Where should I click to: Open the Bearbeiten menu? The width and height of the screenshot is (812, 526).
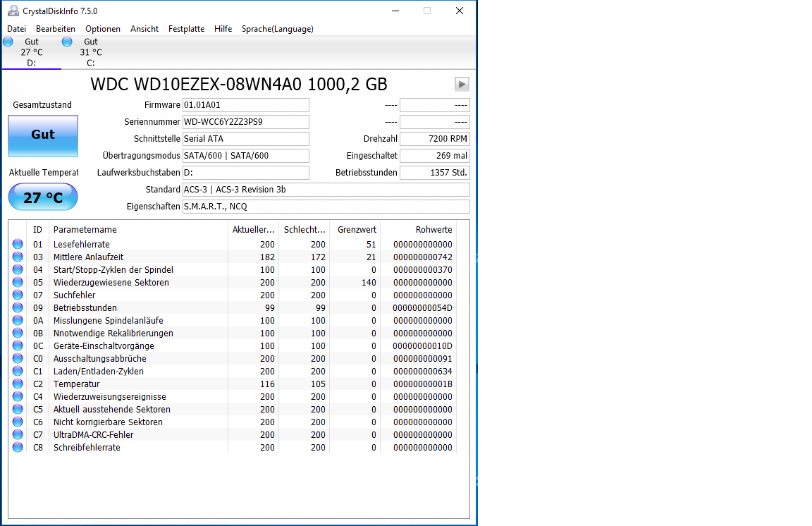(56, 29)
